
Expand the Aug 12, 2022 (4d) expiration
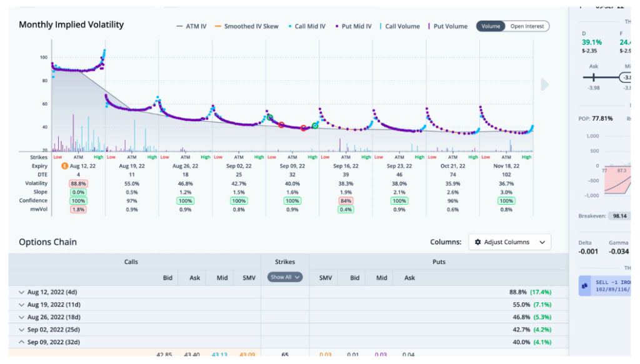point(21,292)
